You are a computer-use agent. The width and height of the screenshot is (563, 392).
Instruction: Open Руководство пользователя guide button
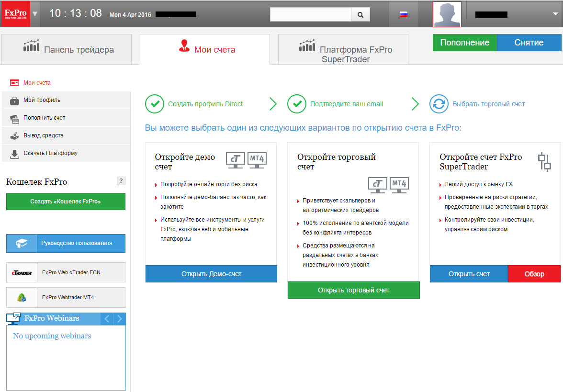tap(66, 243)
